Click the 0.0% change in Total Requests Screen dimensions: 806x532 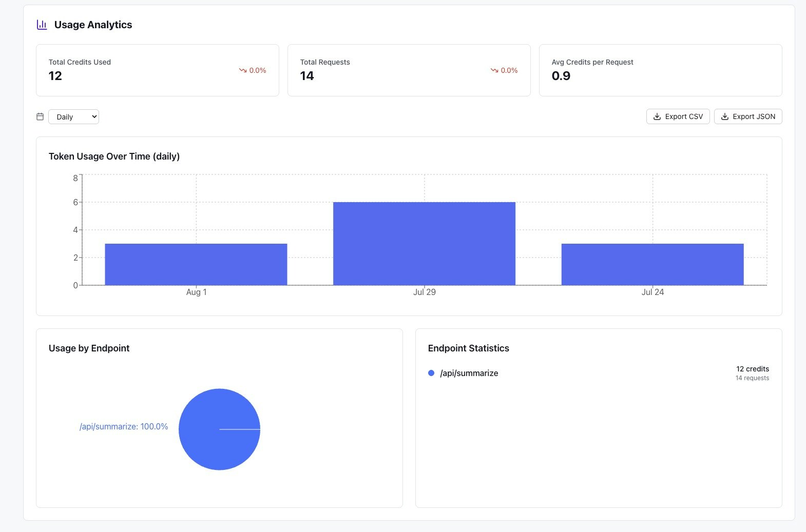pyautogui.click(x=509, y=70)
